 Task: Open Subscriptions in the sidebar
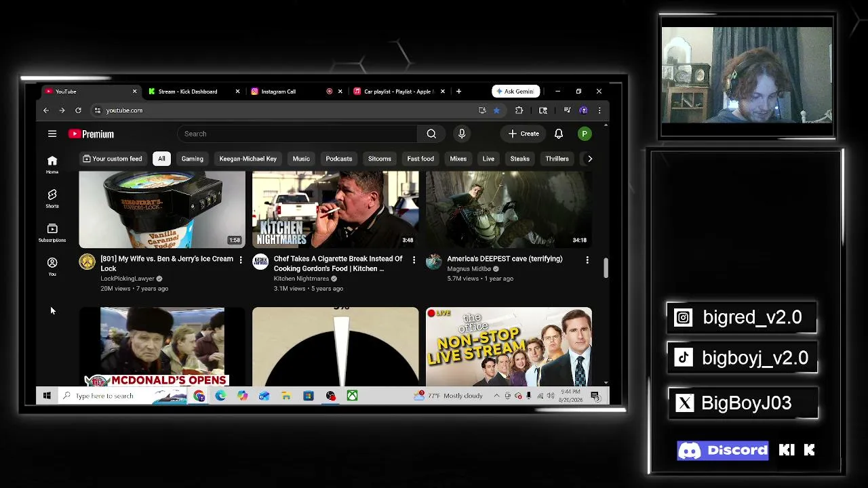point(52,232)
